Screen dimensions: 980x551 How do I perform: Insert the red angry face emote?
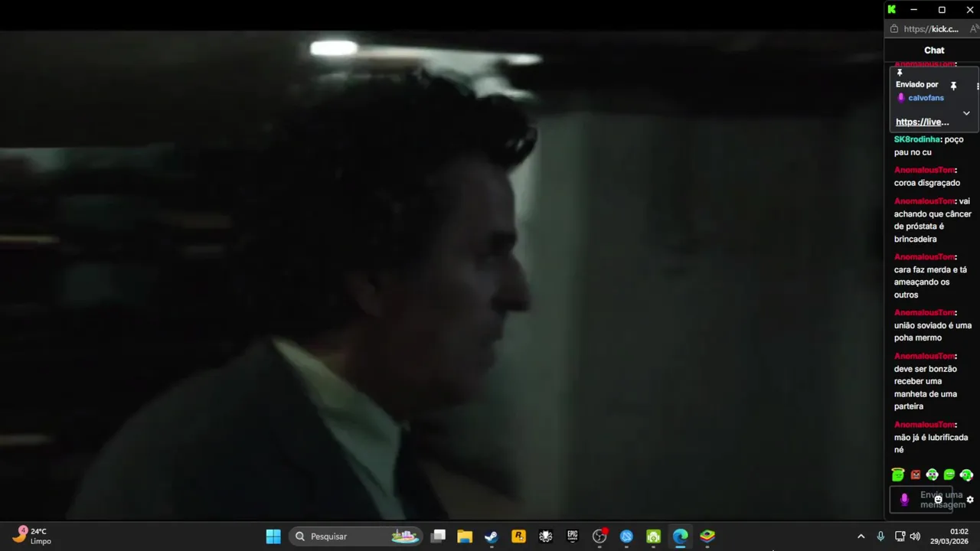click(915, 475)
